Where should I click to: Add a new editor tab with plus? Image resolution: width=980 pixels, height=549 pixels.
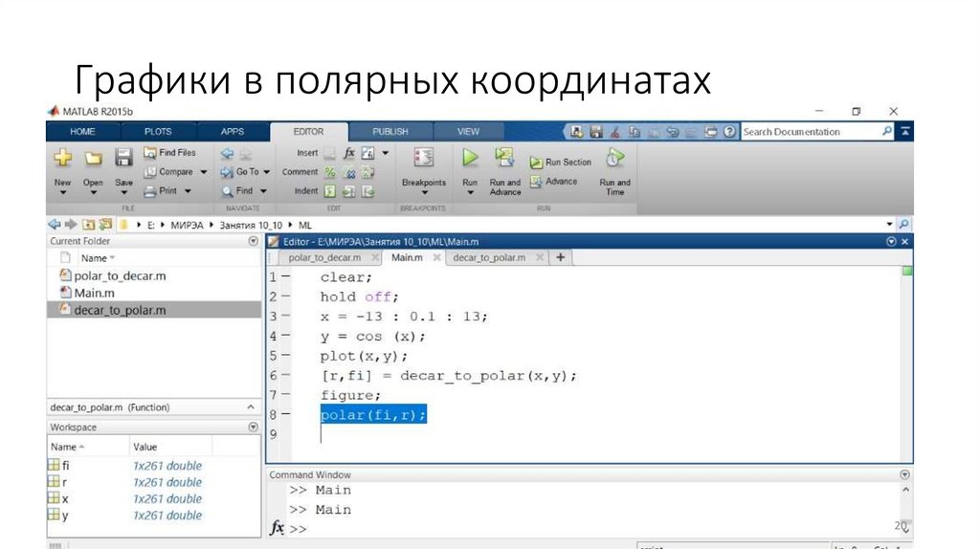click(561, 257)
